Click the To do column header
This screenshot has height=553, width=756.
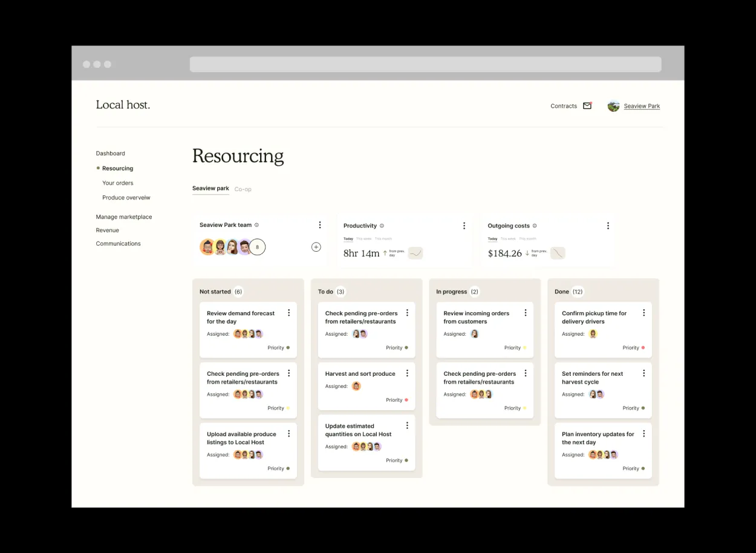(325, 292)
